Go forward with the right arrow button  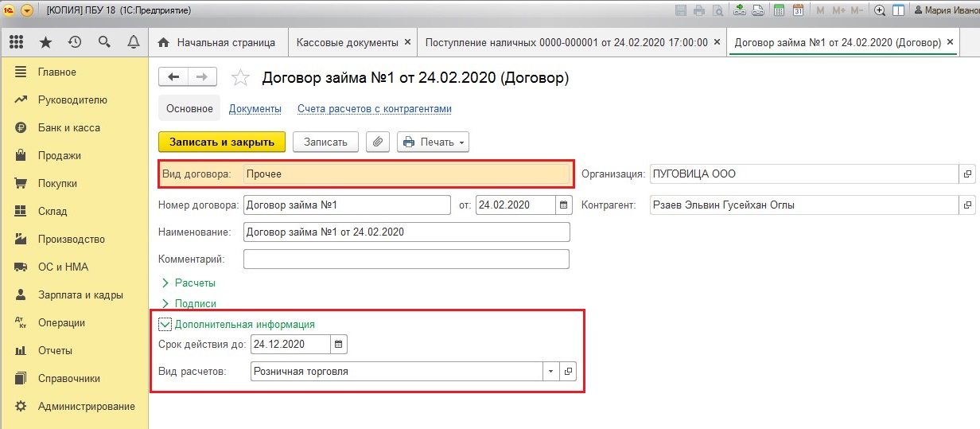[x=202, y=76]
